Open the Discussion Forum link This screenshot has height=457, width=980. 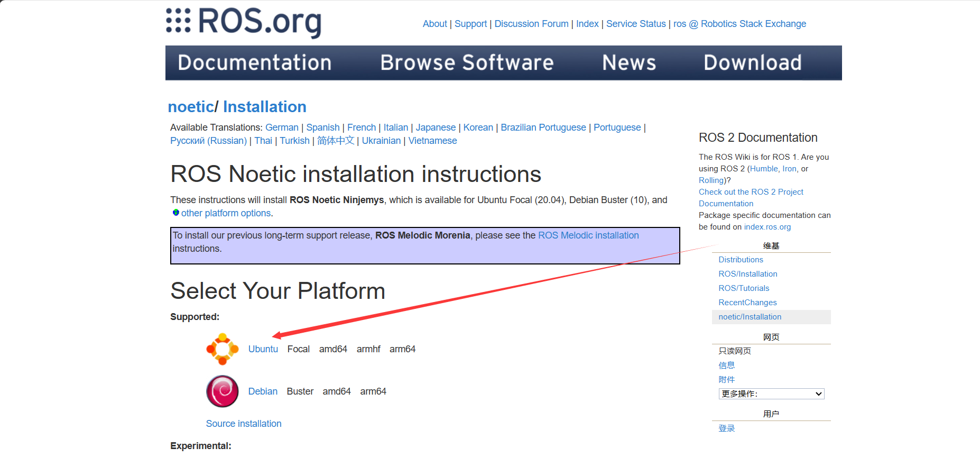(x=531, y=24)
